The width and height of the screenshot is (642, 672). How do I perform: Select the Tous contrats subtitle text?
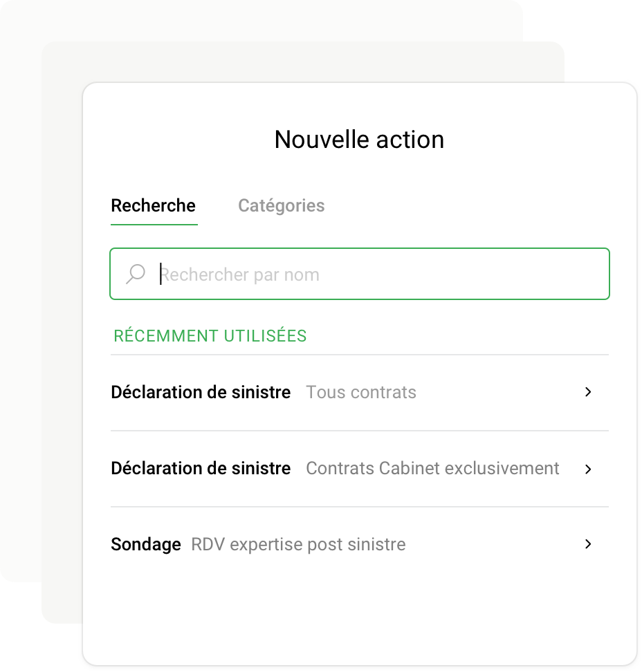(360, 392)
